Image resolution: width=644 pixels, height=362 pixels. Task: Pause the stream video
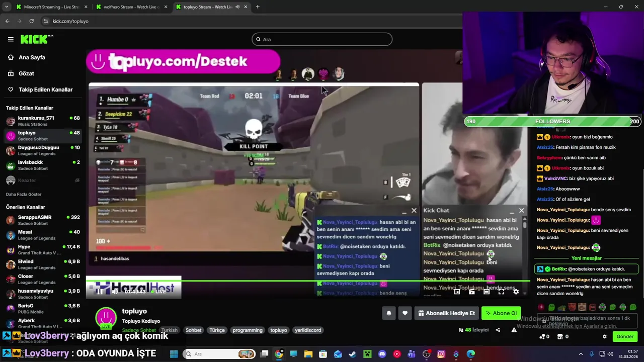pyautogui.click(x=100, y=291)
